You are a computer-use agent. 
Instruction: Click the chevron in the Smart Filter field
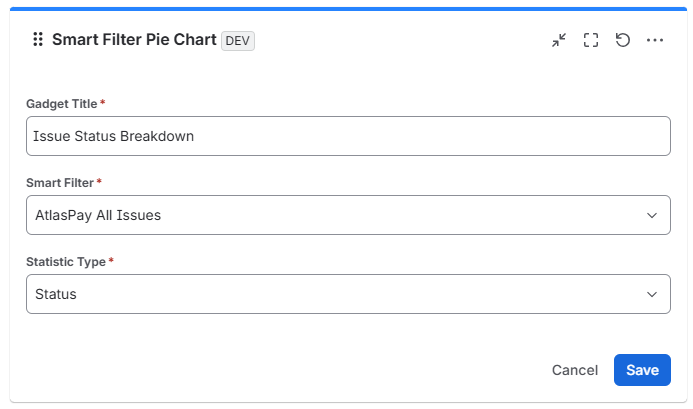(652, 215)
